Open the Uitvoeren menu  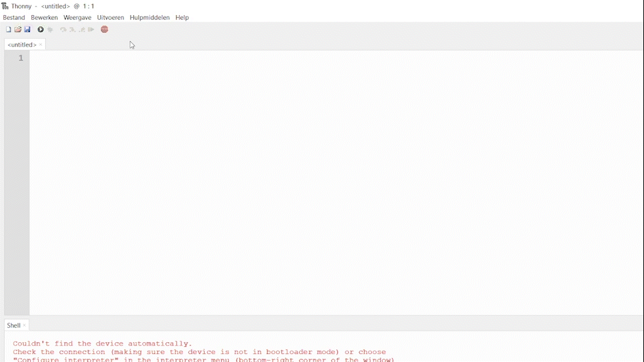[110, 17]
